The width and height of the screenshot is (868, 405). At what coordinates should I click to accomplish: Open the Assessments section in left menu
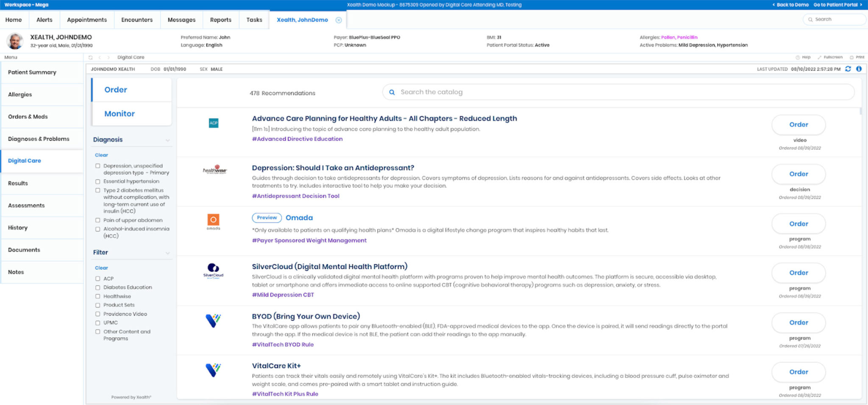26,205
